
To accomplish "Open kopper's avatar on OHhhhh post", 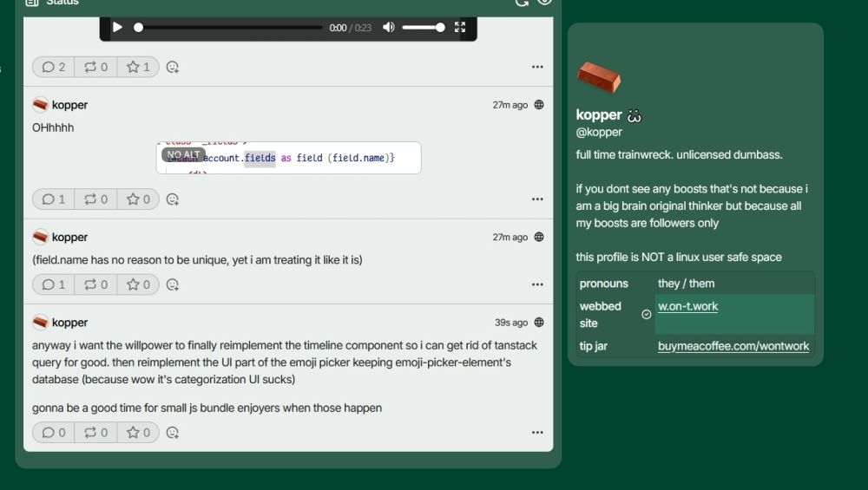I will click(40, 104).
